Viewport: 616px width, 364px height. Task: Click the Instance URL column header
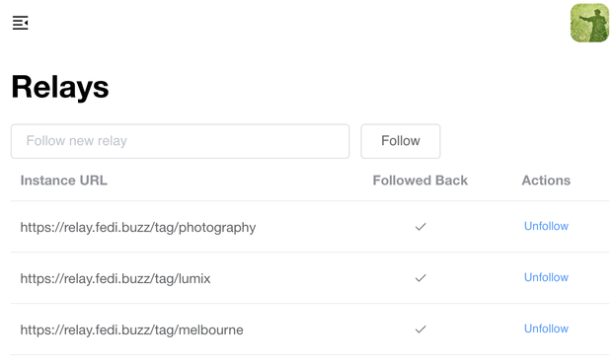(x=63, y=181)
